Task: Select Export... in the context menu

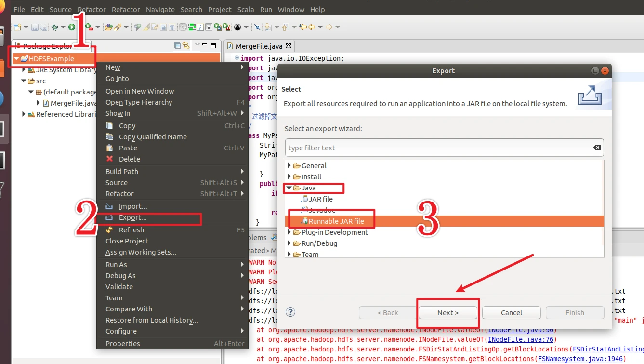Action: (132, 218)
